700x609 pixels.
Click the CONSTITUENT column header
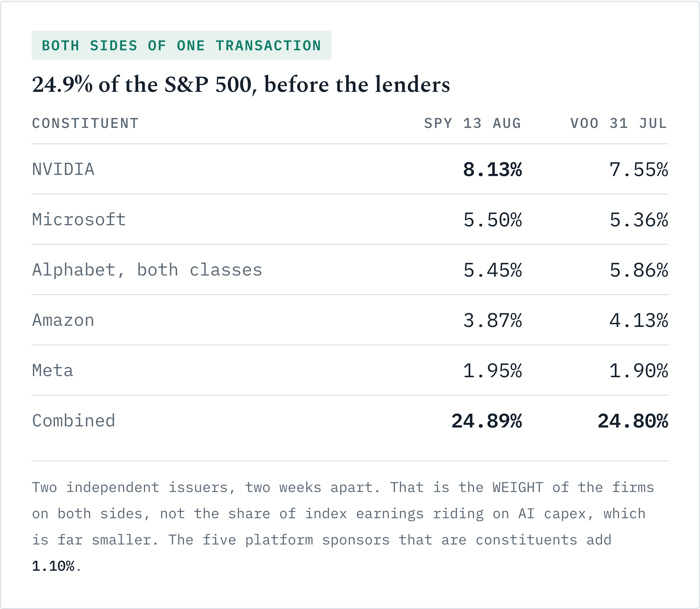[x=85, y=123]
